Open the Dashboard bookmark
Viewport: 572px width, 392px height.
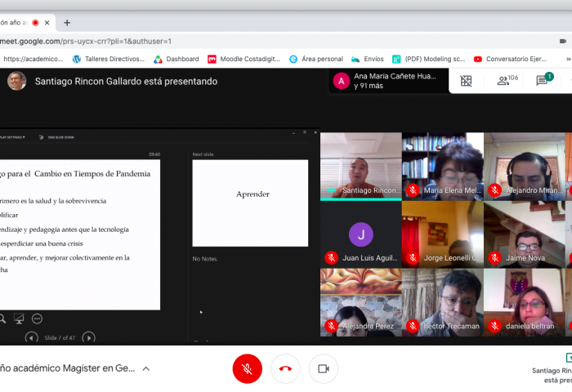[177, 59]
